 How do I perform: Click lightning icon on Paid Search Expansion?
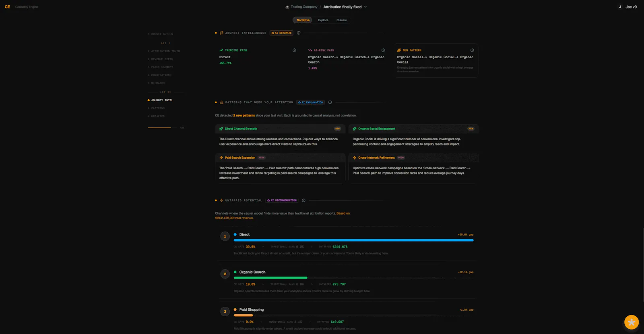pyautogui.click(x=221, y=158)
